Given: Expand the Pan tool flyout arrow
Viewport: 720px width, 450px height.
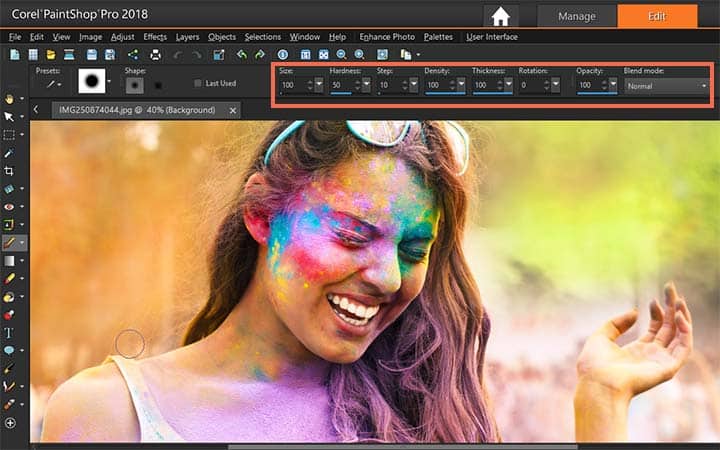Looking at the screenshot, I should (22, 99).
